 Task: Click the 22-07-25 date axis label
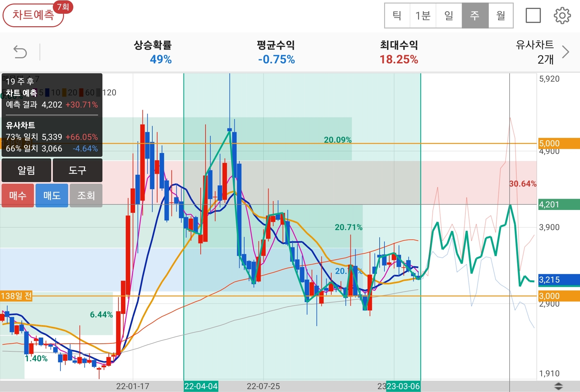point(263,386)
